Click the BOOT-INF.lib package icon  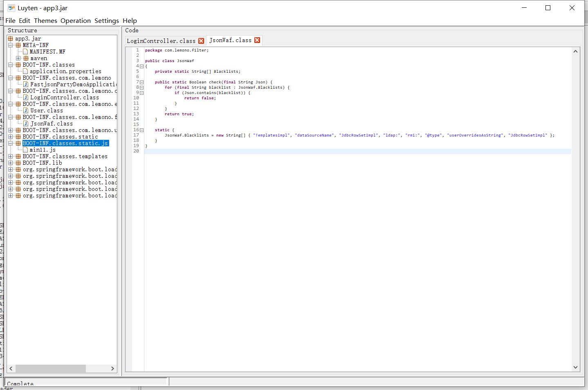[x=18, y=163]
